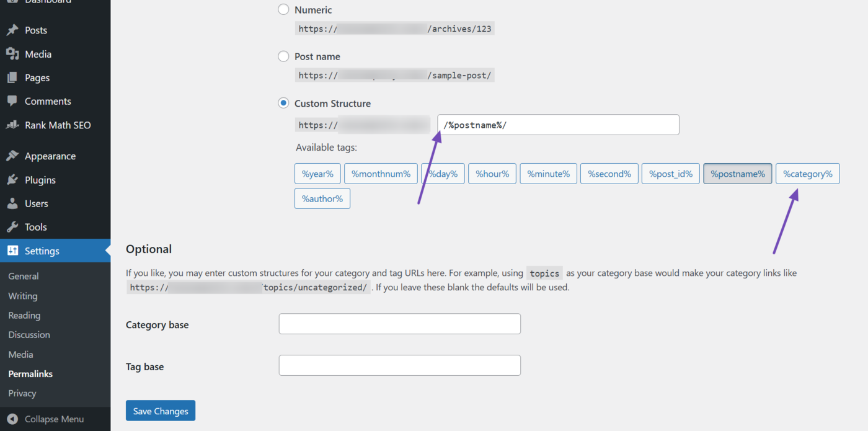Go to Discussion settings submenu
The image size is (868, 431).
coord(29,335)
